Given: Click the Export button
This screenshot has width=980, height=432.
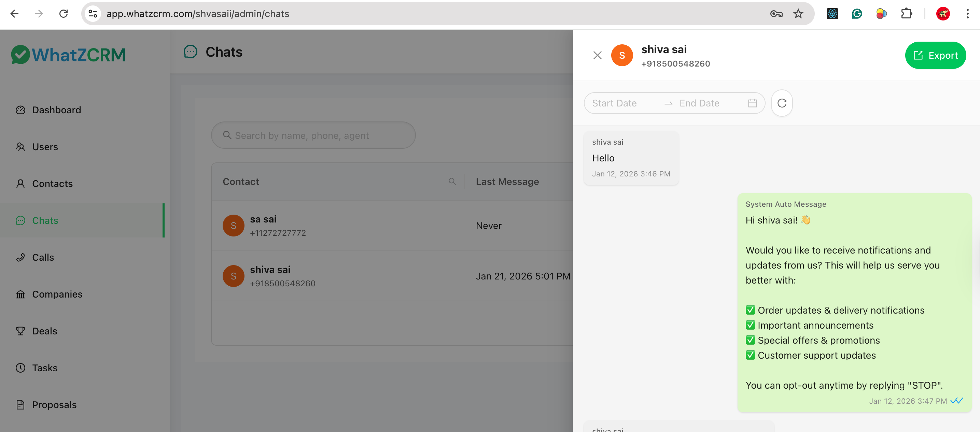Looking at the screenshot, I should point(935,56).
